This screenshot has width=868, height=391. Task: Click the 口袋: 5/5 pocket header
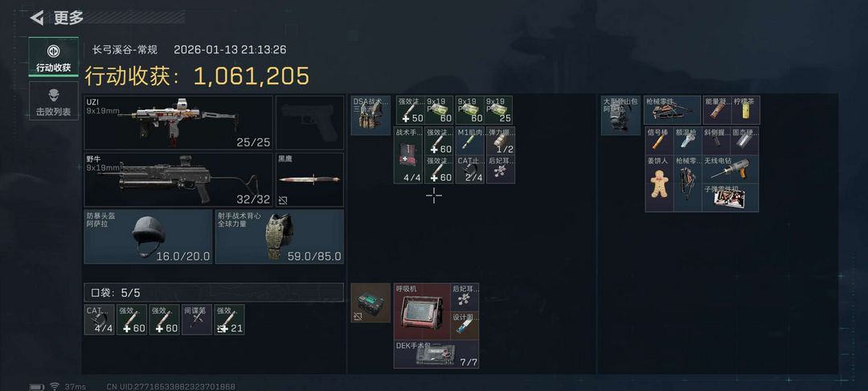coord(214,292)
